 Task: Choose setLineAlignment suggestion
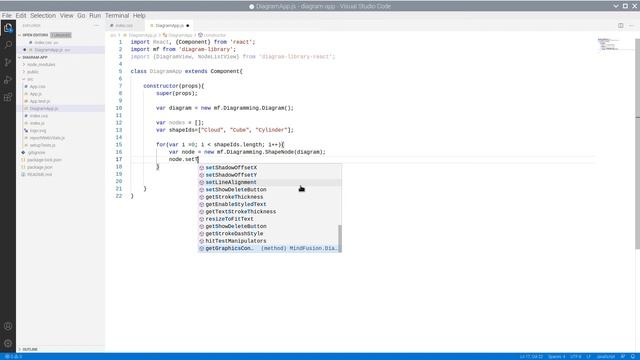click(269, 182)
